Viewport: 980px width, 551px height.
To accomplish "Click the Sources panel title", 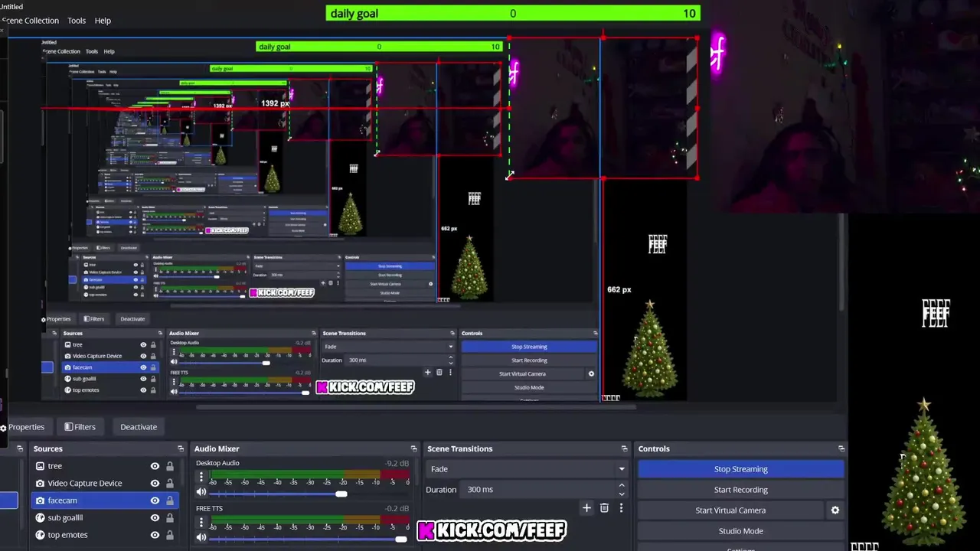I will (47, 448).
